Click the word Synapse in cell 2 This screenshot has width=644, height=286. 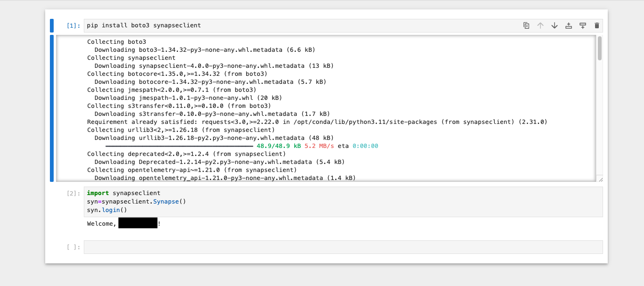tap(166, 201)
